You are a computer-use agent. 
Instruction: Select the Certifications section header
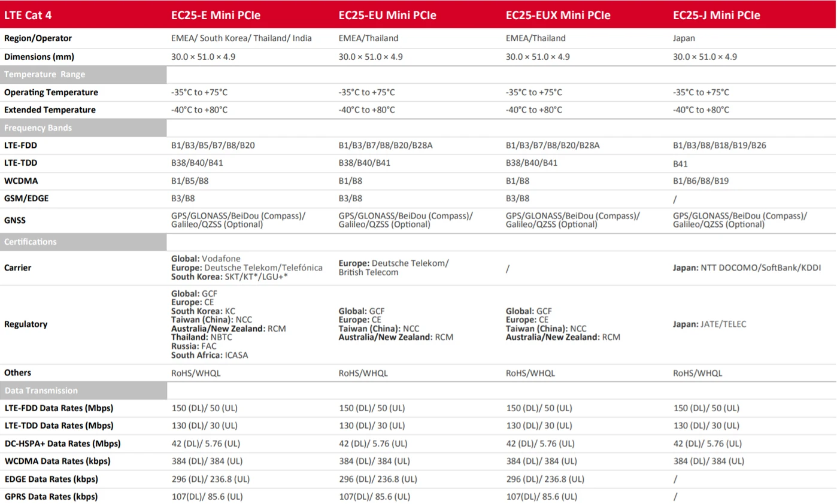31,242
